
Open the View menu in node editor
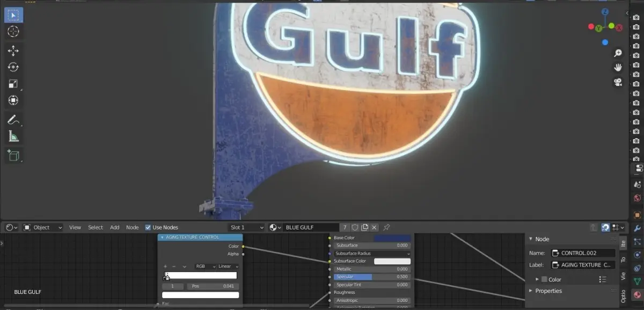75,227
